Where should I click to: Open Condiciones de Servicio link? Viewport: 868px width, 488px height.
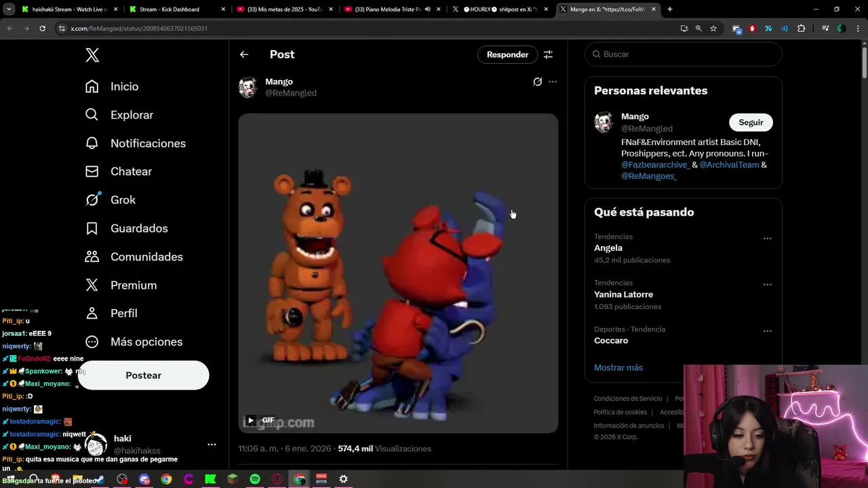pyautogui.click(x=628, y=399)
